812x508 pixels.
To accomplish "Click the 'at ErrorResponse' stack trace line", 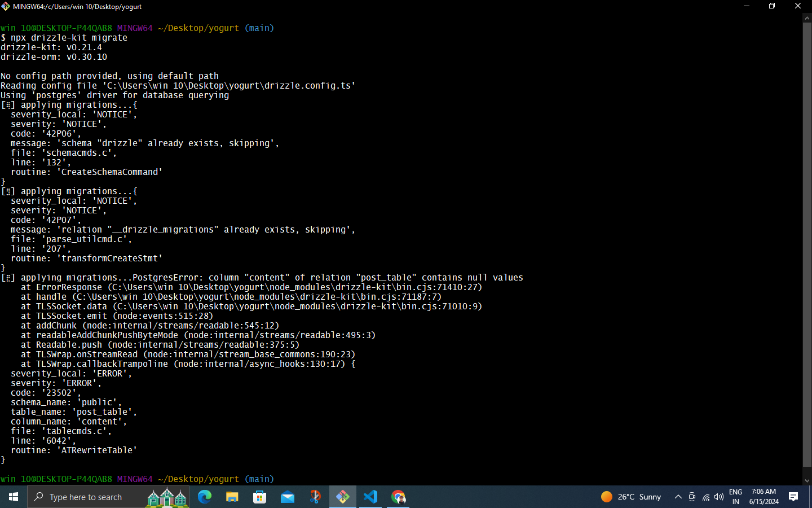I will tap(251, 287).
